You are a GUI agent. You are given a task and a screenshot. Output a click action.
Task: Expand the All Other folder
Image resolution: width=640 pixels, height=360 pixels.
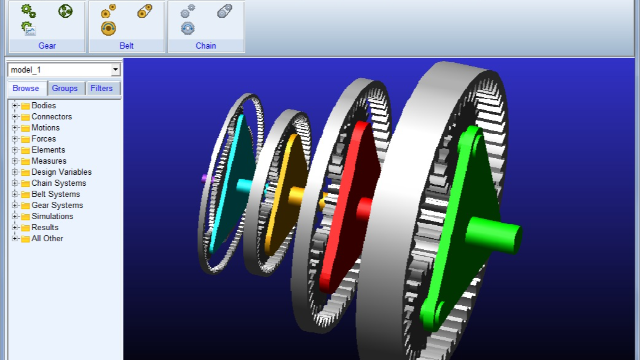15,238
